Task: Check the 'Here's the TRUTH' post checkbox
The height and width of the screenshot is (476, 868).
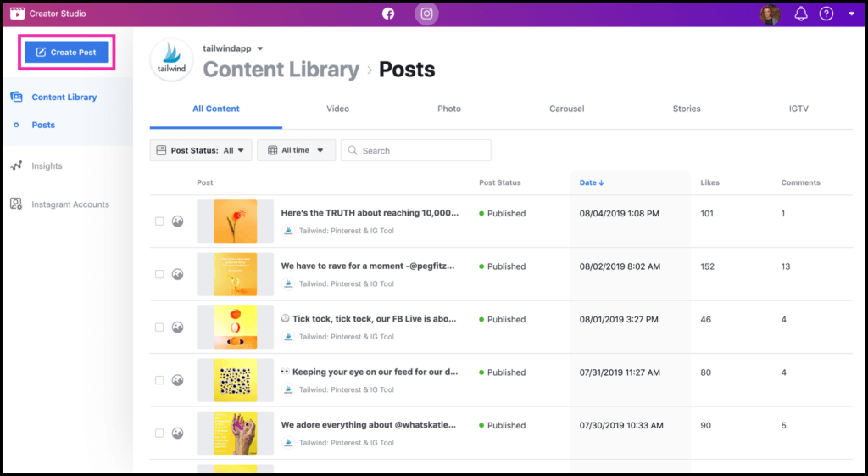Action: point(159,221)
